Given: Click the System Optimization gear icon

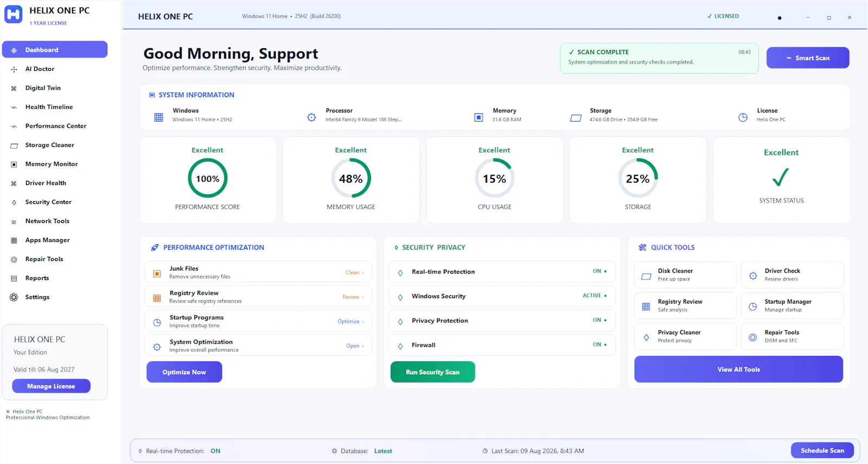Looking at the screenshot, I should [157, 347].
